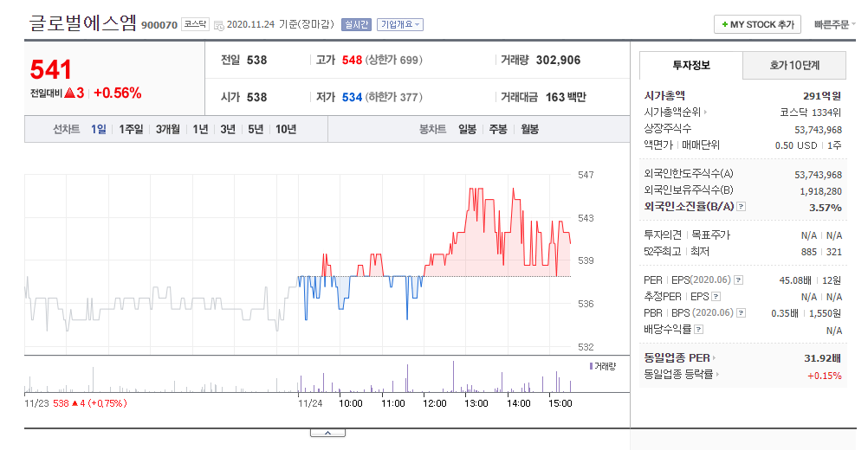
Task: Click the 외국인보유주식수 1,918,280 value
Action: point(821,191)
